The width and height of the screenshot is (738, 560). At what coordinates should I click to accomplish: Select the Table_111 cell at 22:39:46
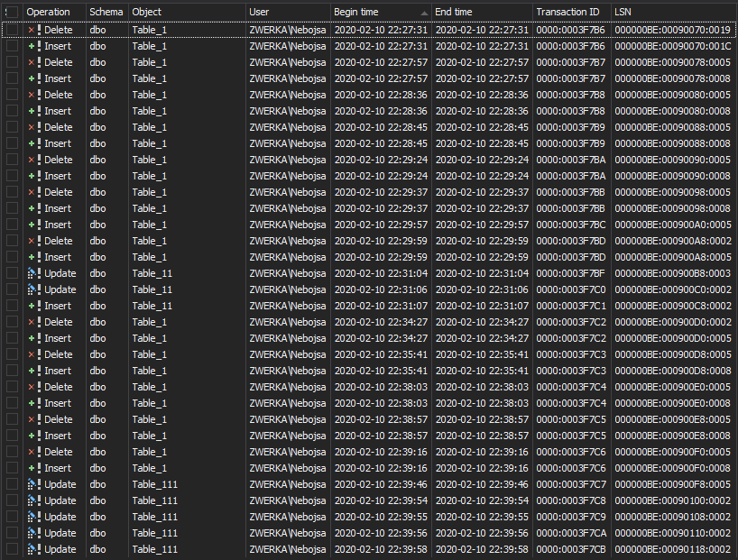(x=187, y=485)
